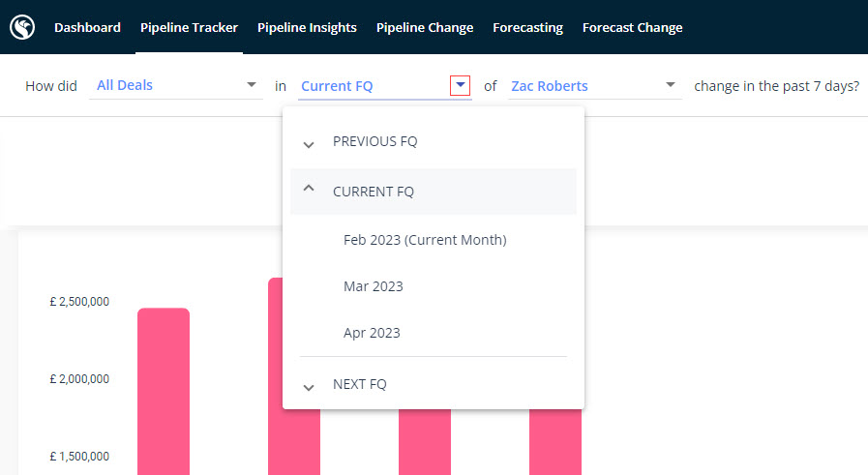Choose Mar 2023 from the list

click(x=374, y=286)
